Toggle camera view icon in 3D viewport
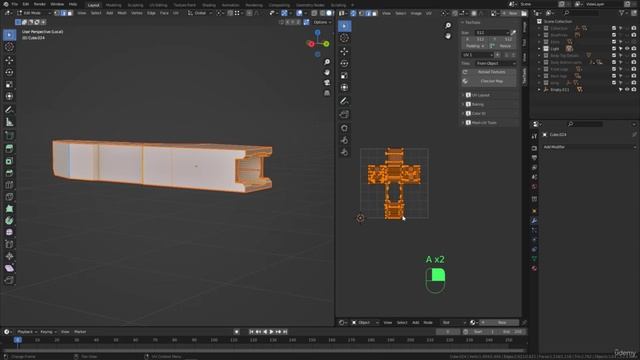 coord(327,82)
